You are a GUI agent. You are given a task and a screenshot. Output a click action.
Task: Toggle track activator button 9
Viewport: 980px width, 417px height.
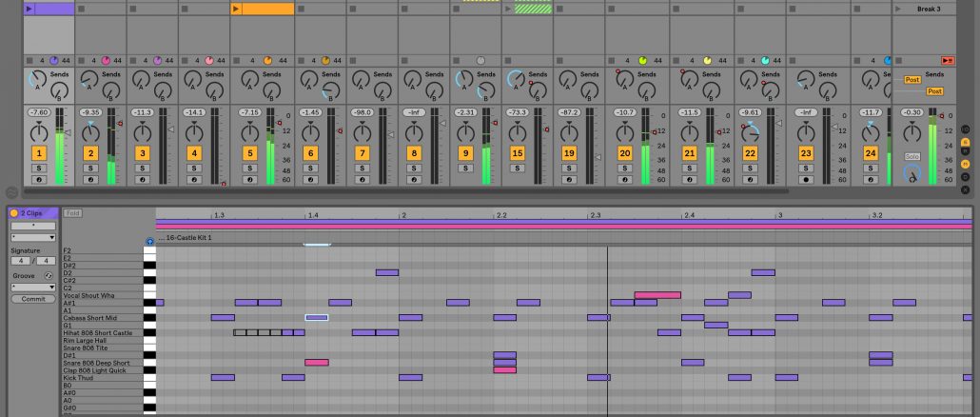465,152
